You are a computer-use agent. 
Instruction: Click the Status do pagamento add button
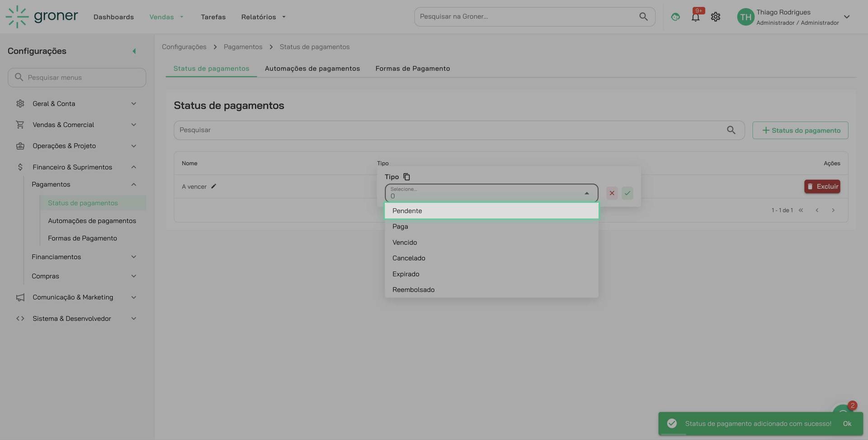[x=800, y=131]
